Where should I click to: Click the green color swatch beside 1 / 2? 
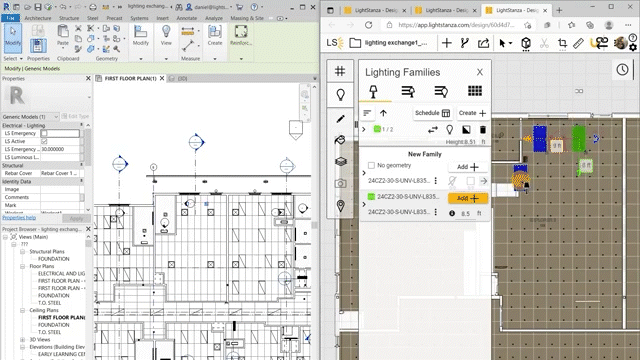coord(377,129)
